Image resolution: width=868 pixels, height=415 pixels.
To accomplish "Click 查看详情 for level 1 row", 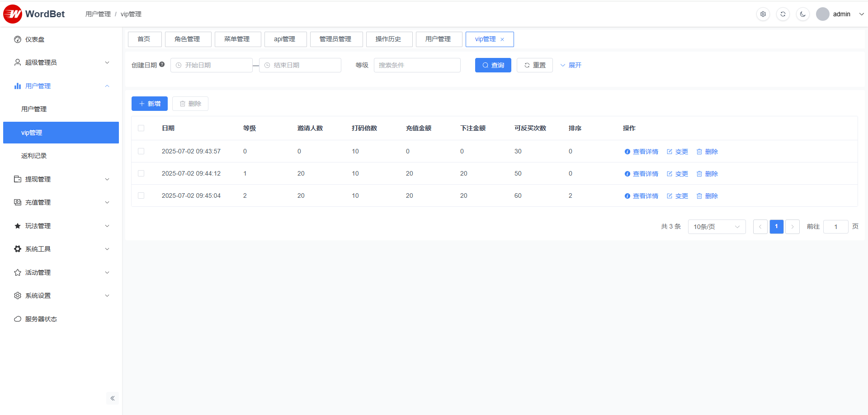I will pos(642,174).
